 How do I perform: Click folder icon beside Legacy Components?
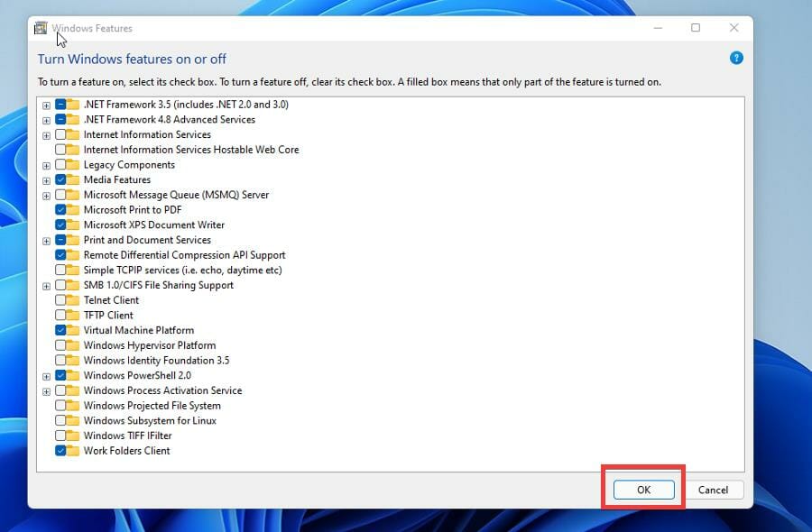coord(73,165)
